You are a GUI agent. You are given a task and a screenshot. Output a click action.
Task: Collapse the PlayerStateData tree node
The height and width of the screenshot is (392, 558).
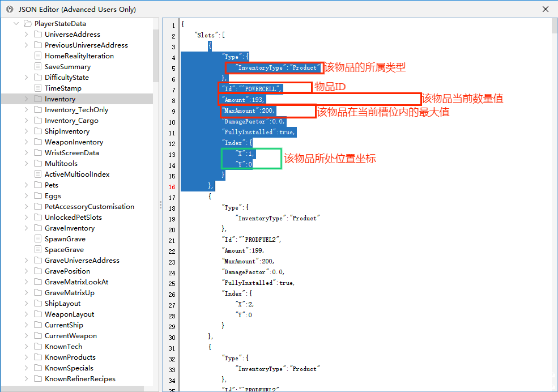pyautogui.click(x=16, y=23)
